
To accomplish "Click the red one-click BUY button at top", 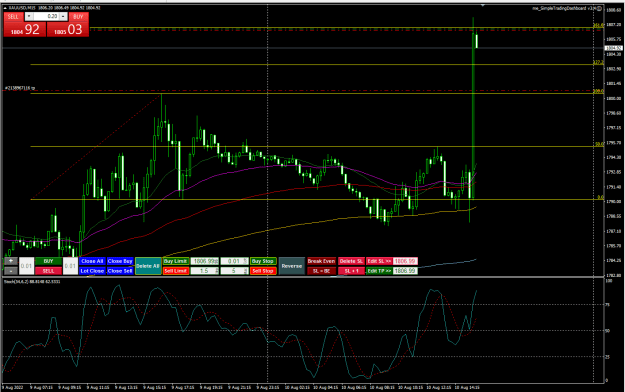I will [79, 16].
